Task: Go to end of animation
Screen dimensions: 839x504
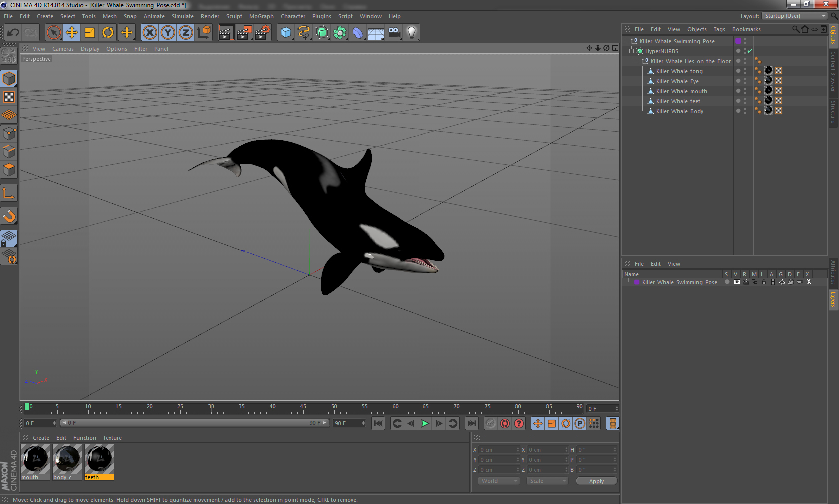Action: point(471,423)
